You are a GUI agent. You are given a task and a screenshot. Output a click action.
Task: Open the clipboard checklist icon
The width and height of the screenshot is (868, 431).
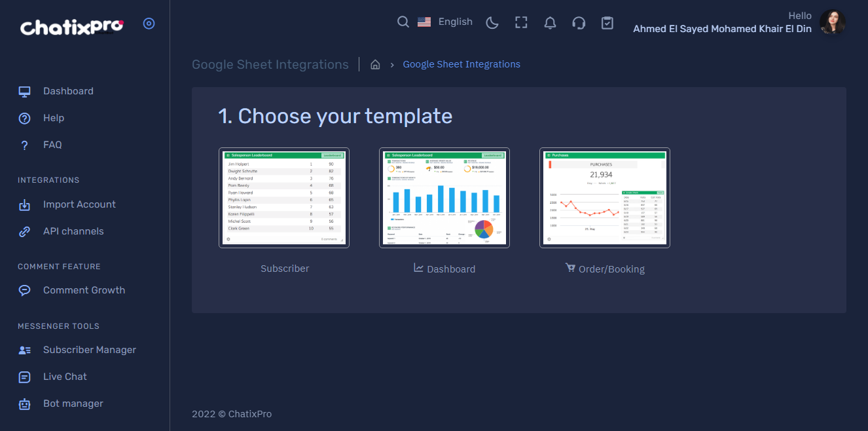(x=607, y=23)
